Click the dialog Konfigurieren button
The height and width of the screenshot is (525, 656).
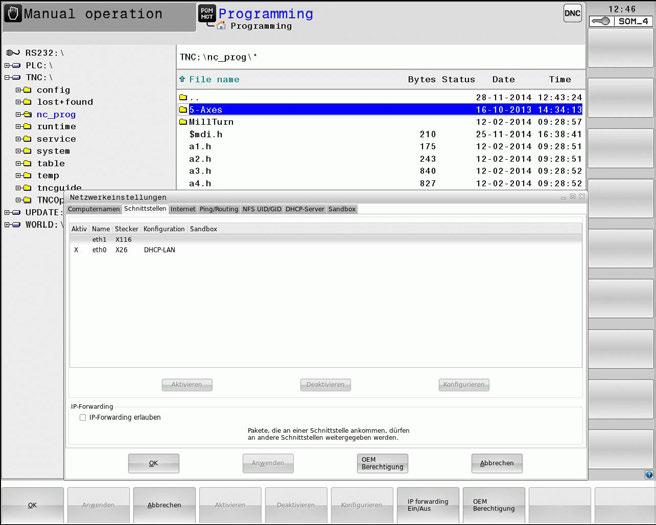[464, 384]
